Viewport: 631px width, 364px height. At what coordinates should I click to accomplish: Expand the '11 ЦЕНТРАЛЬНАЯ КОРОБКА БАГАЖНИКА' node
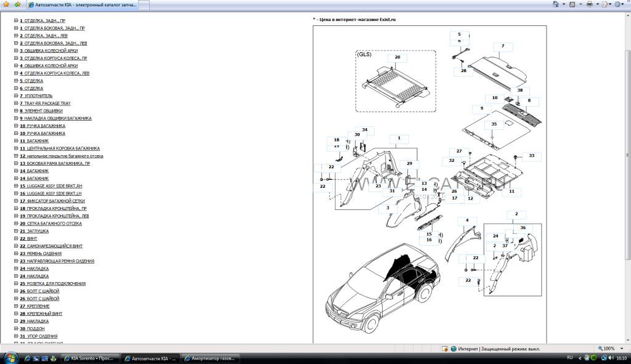point(16,148)
